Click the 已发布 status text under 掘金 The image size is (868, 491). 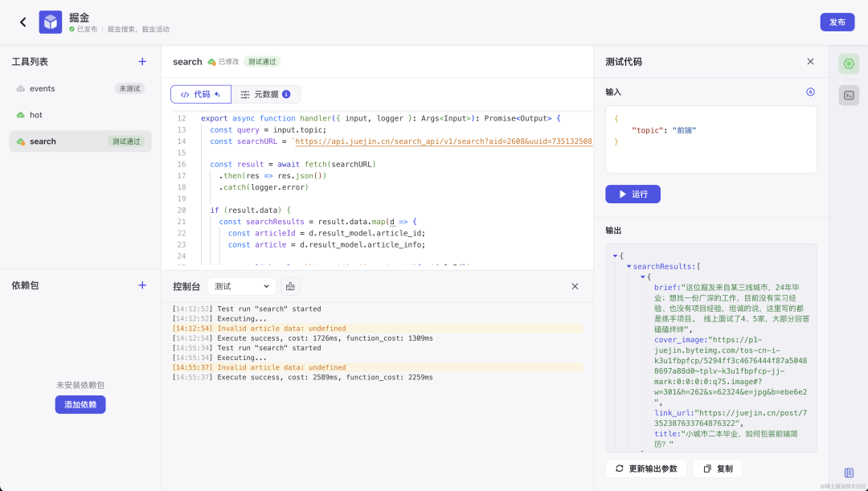point(87,30)
